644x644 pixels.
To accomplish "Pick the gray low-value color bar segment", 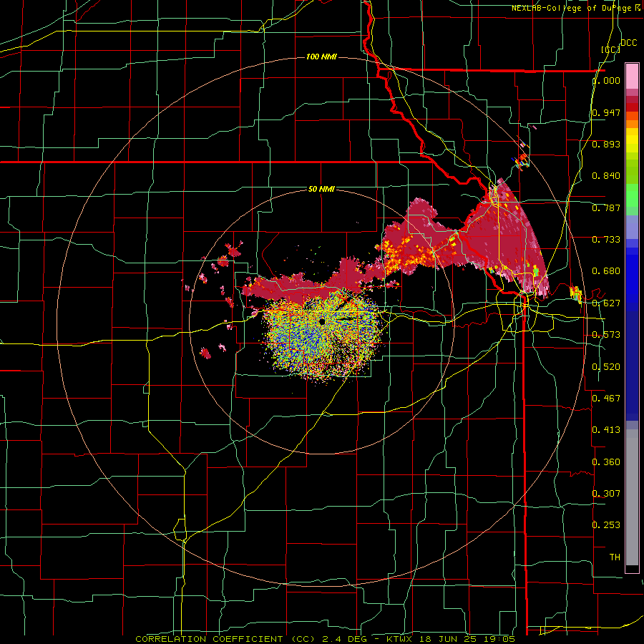I will tap(632, 497).
